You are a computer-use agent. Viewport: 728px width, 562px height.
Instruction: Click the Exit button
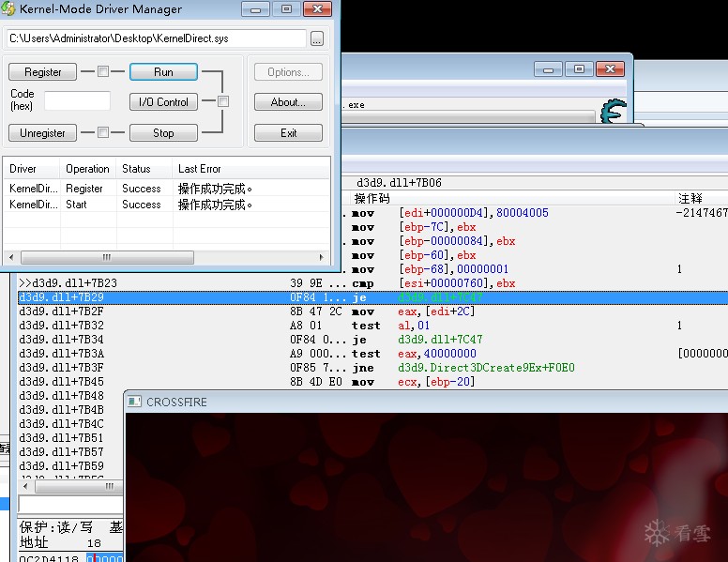[x=288, y=133]
